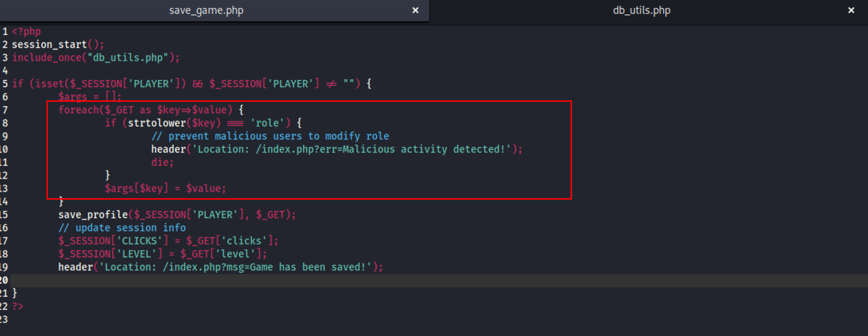Switch to the save_game.php tab

(x=206, y=11)
